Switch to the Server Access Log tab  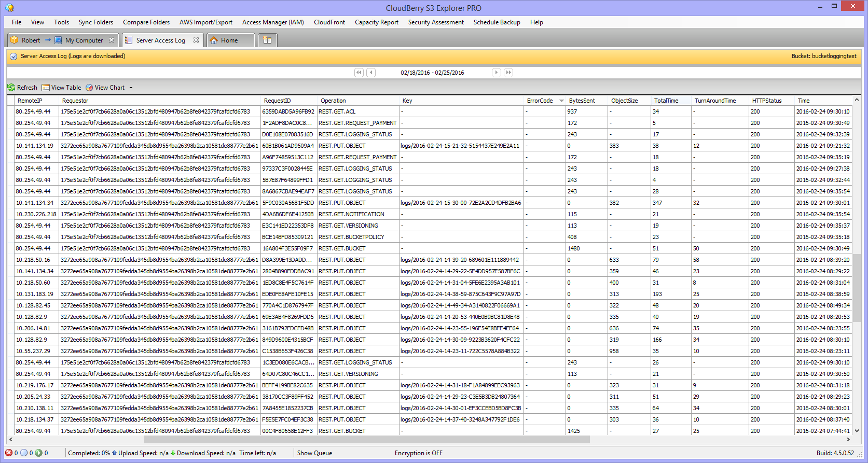pyautogui.click(x=162, y=40)
